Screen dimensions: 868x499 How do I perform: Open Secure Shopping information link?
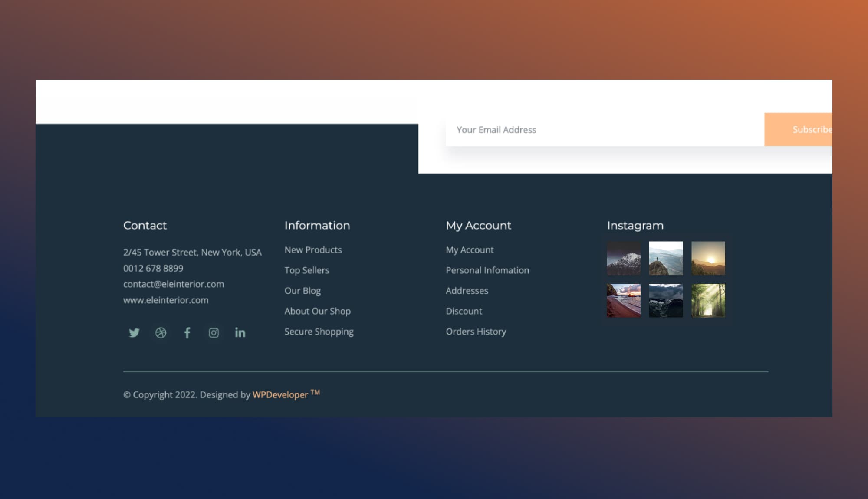coord(319,332)
